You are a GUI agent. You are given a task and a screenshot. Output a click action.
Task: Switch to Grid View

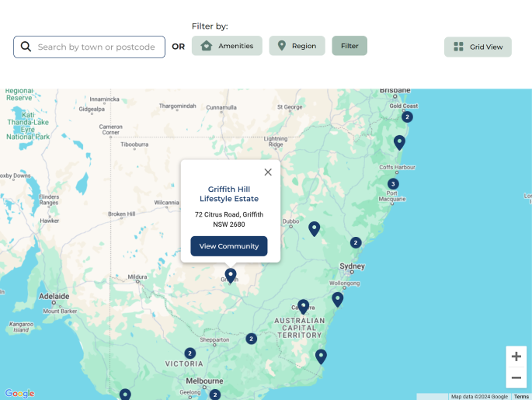478,47
